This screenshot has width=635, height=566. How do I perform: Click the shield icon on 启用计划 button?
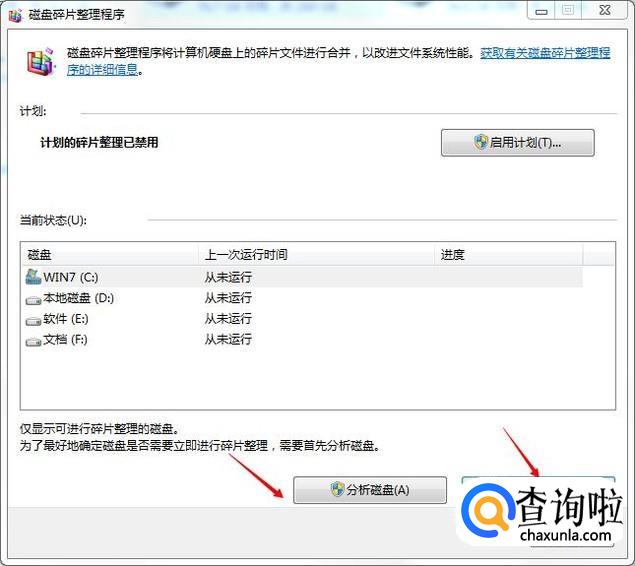pyautogui.click(x=481, y=142)
